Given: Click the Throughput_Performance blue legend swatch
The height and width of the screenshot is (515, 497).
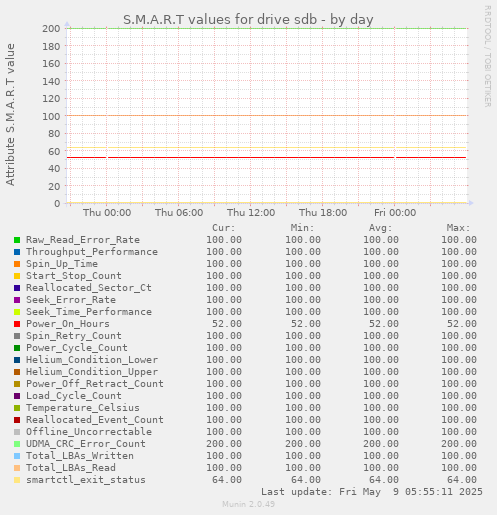Looking at the screenshot, I should point(17,252).
